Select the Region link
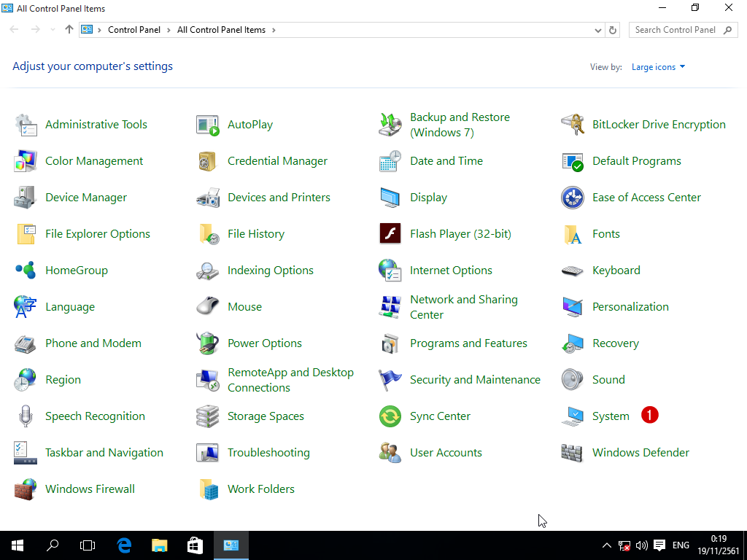 (63, 380)
